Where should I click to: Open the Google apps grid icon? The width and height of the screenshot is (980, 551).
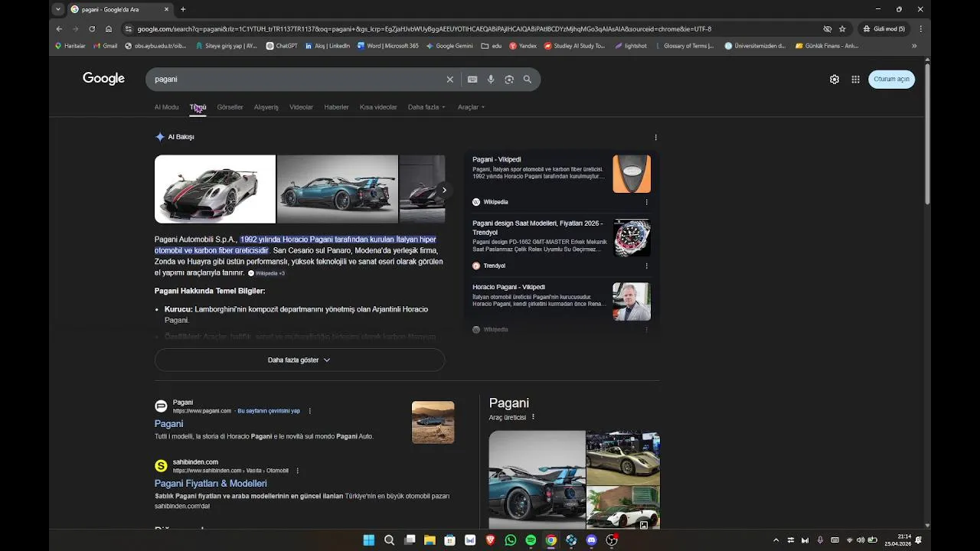pos(855,80)
